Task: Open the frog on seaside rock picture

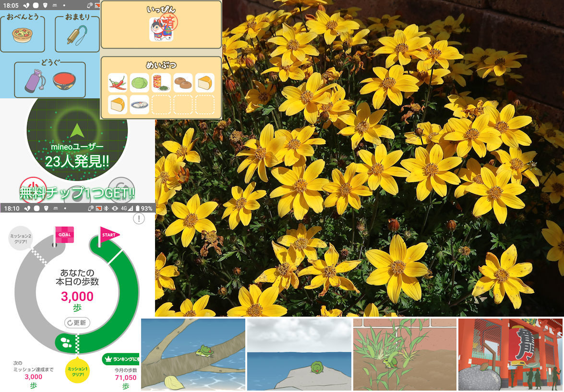Action: point(299,354)
